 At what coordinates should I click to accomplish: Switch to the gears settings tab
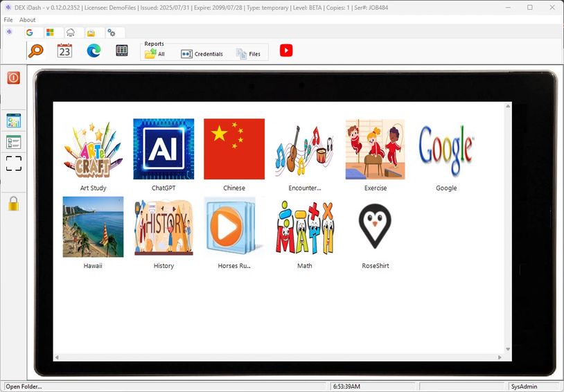coord(112,33)
